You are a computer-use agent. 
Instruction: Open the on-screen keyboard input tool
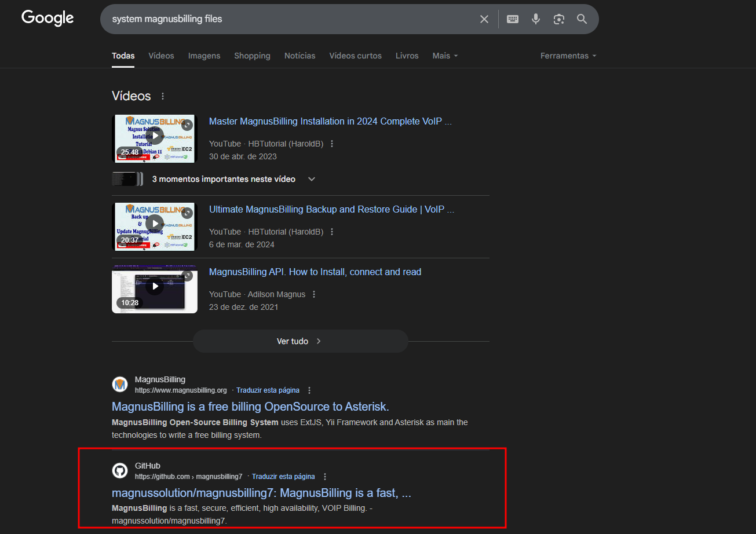pos(513,19)
